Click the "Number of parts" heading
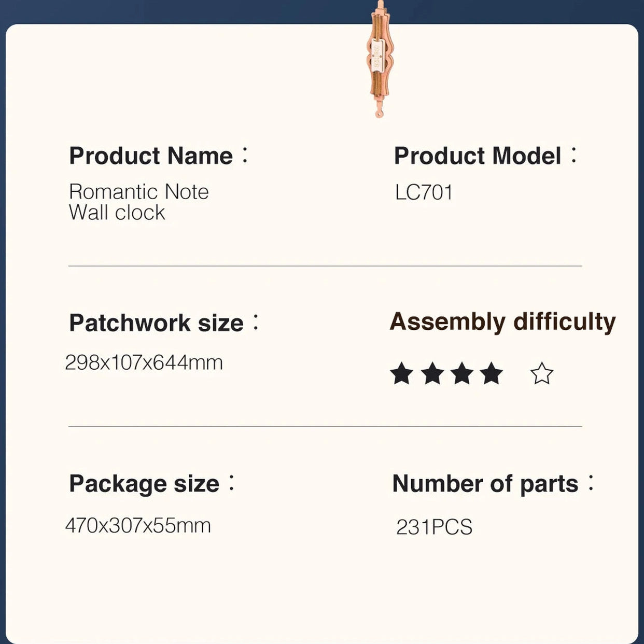Viewport: 644px width, 644px height. point(485,484)
